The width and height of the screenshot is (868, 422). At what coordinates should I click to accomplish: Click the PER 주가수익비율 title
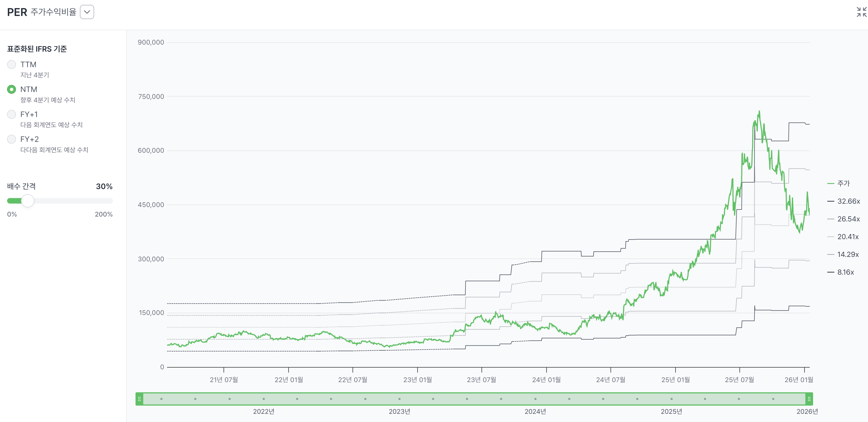42,12
